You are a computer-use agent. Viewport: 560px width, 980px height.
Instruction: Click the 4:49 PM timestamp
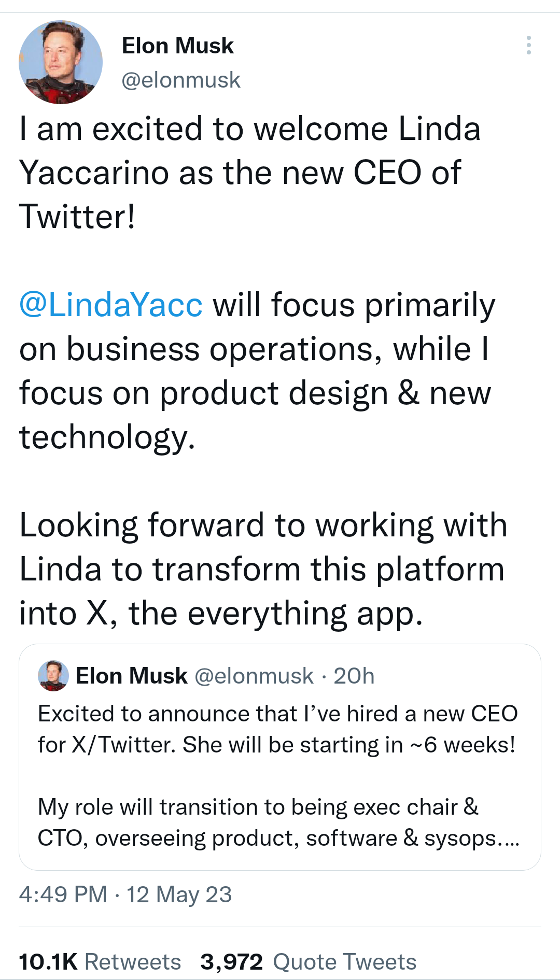coord(63,894)
